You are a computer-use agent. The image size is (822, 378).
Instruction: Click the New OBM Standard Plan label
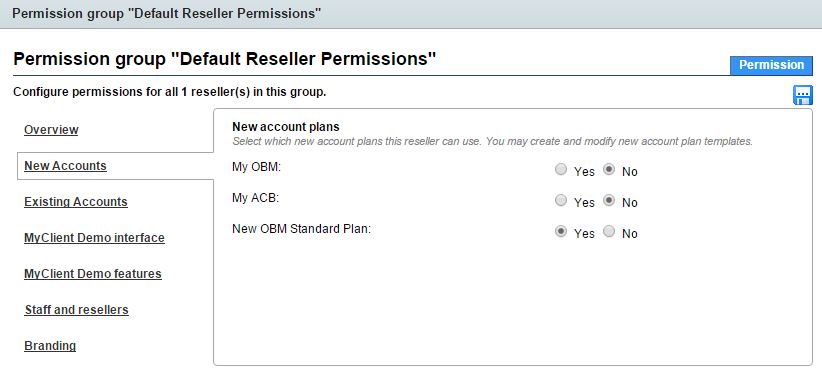[301, 229]
